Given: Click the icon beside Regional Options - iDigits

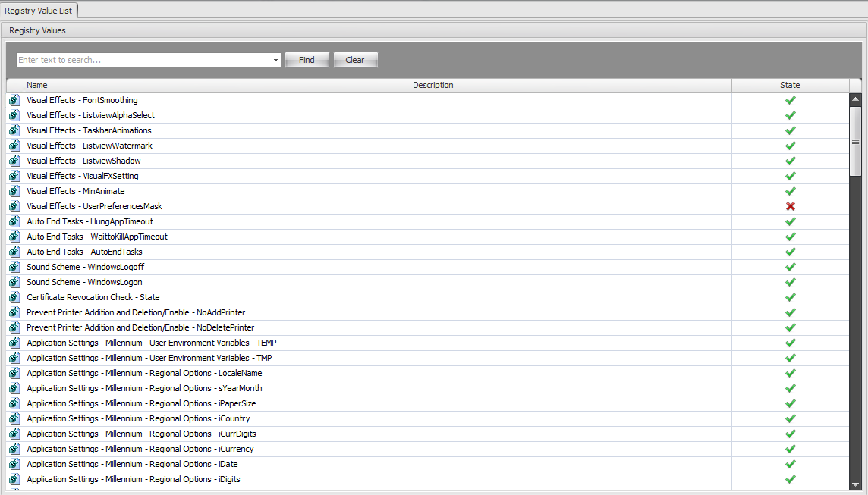Looking at the screenshot, I should [14, 479].
